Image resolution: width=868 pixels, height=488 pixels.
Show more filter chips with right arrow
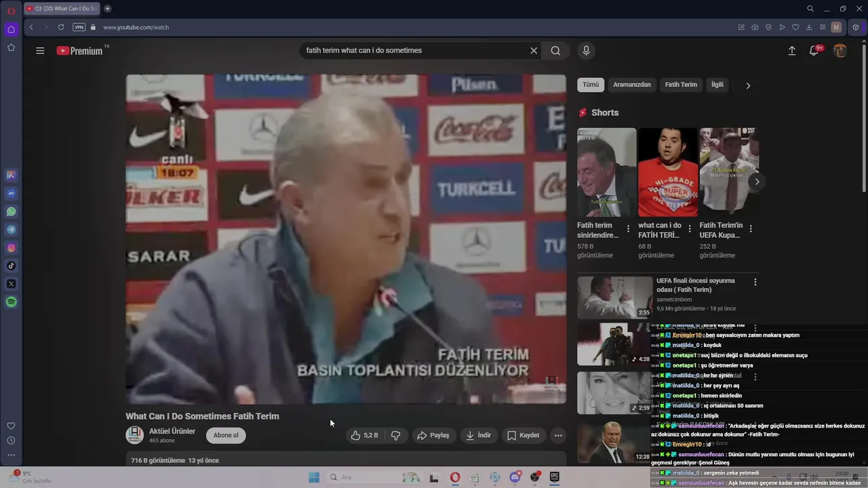click(x=748, y=86)
